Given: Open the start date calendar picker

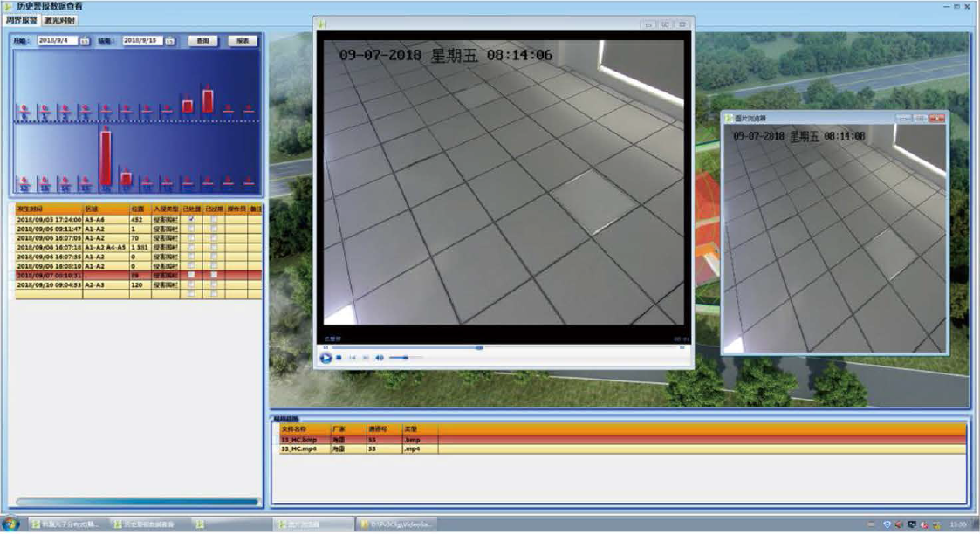Looking at the screenshot, I should pyautogui.click(x=85, y=41).
